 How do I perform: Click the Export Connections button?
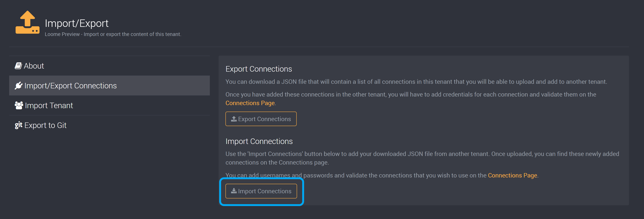(x=261, y=119)
